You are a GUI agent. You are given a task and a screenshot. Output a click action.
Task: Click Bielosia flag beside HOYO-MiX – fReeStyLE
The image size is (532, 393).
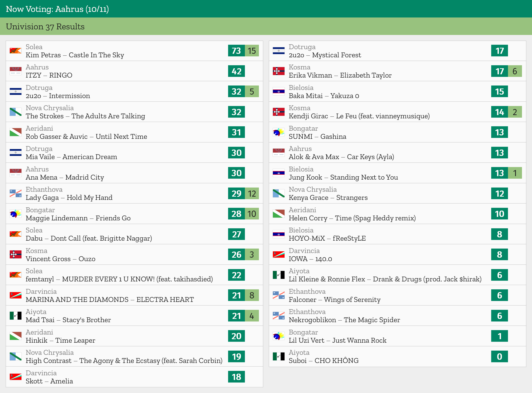point(279,234)
